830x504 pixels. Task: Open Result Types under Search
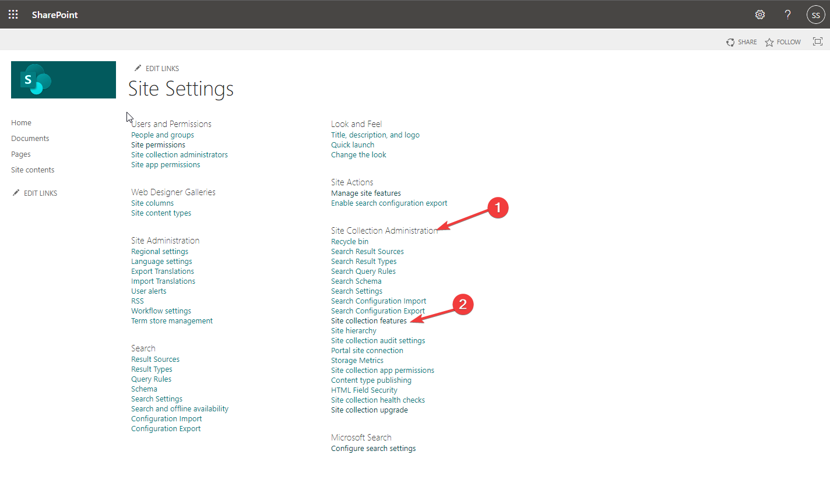(x=152, y=369)
